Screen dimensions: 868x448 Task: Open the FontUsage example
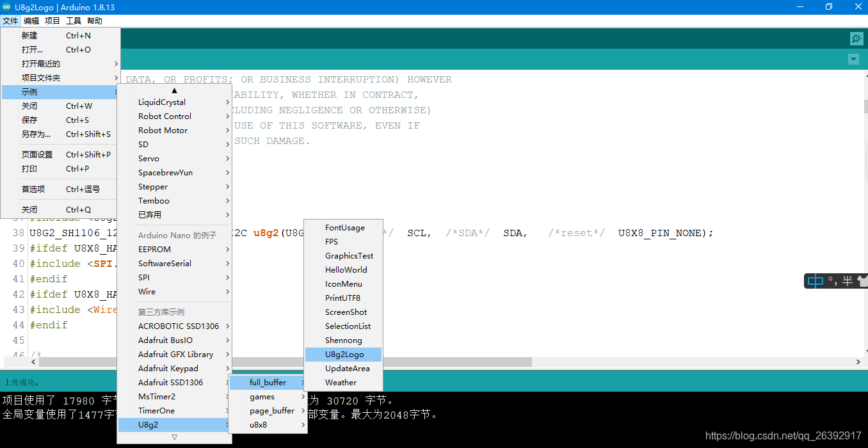coord(343,228)
